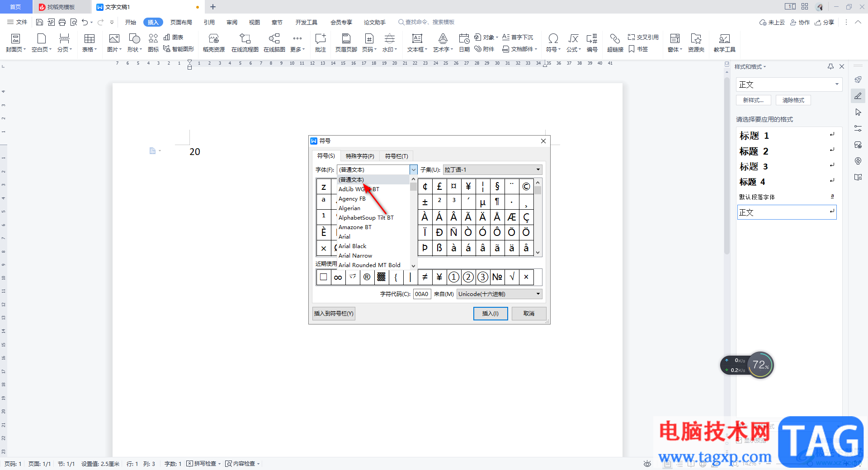
Task: Insert a comment (批注)
Action: click(321, 43)
